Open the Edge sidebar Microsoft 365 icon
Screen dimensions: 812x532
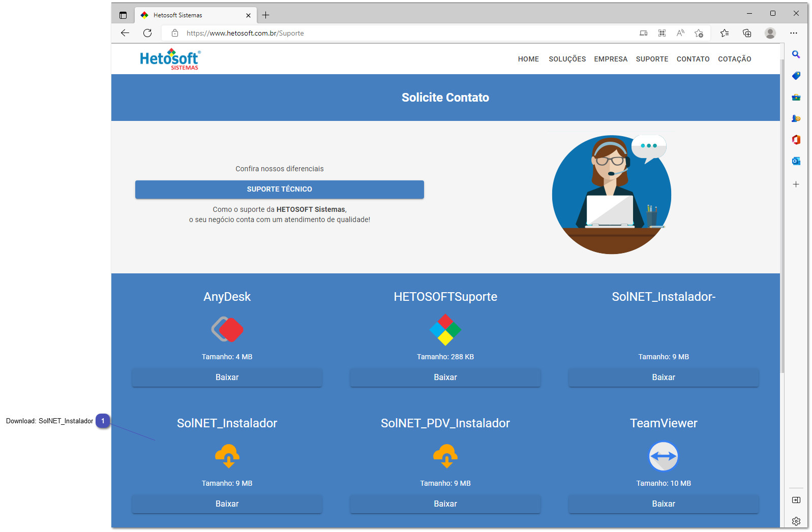(796, 140)
